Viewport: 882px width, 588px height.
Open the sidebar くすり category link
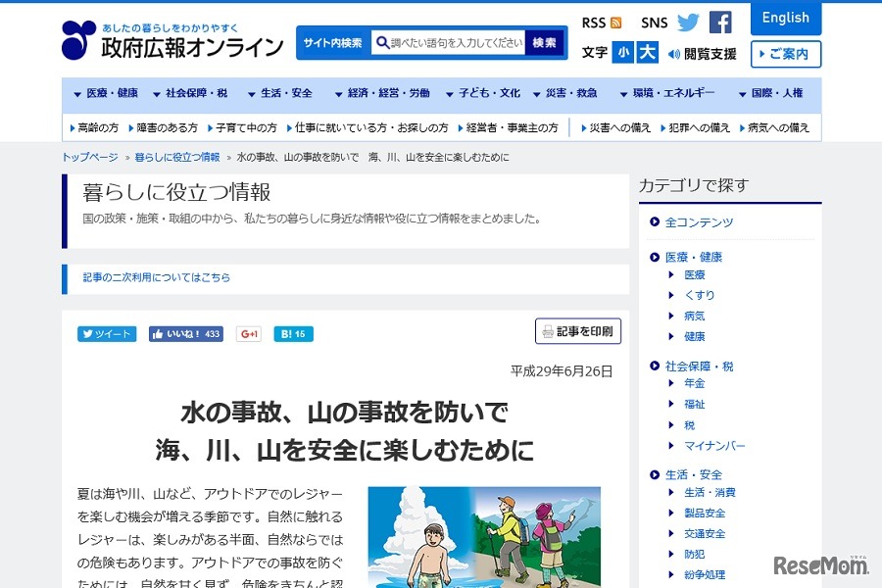(700, 295)
